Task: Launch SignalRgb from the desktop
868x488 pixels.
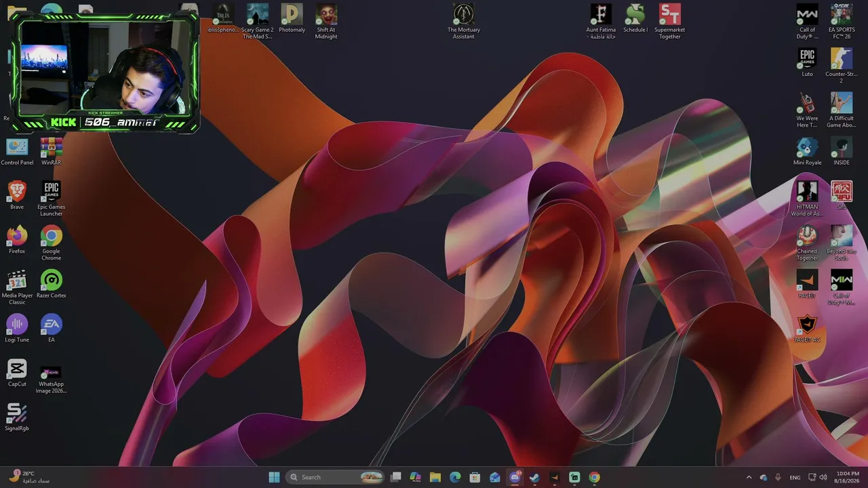Action: pos(17,417)
